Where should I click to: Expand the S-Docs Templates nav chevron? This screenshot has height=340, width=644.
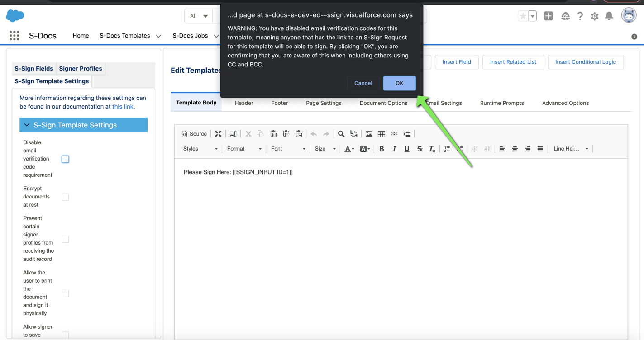click(158, 36)
